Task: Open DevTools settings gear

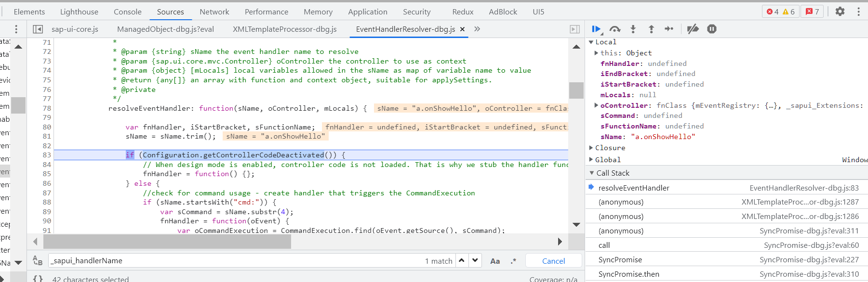Action: (x=840, y=12)
